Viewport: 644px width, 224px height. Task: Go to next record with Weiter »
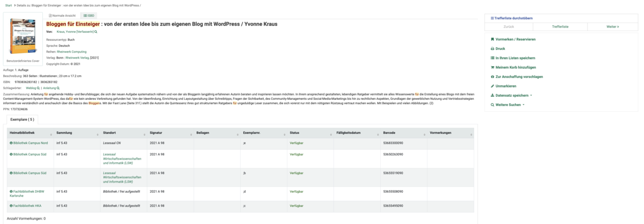pos(612,27)
